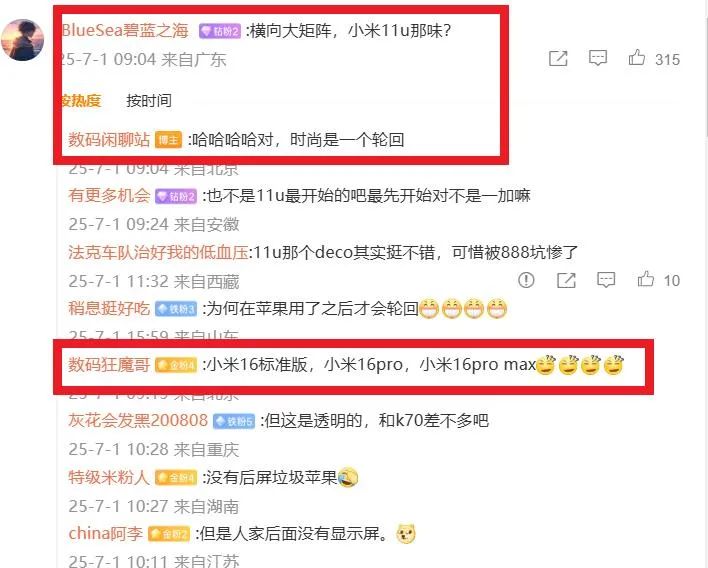Open the 钻粉2 badge beside BlueSea碧蓝之海
This screenshot has width=708, height=568.
click(220, 31)
